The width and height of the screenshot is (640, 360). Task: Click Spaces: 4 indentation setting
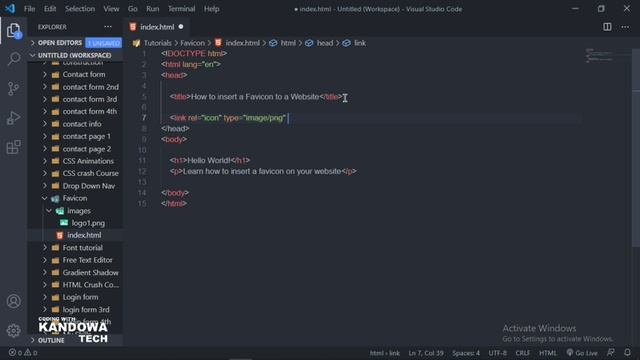pyautogui.click(x=466, y=353)
